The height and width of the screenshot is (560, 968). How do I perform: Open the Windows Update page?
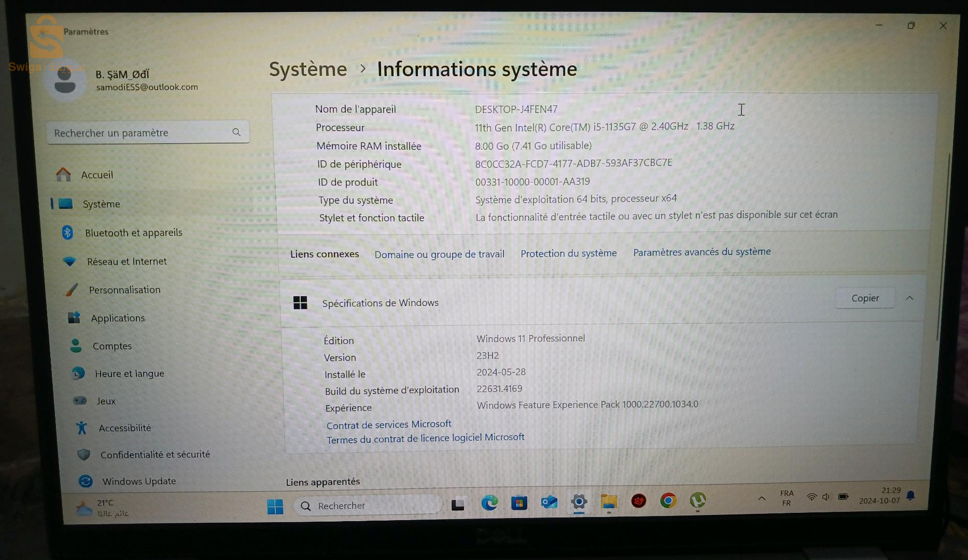point(139,481)
